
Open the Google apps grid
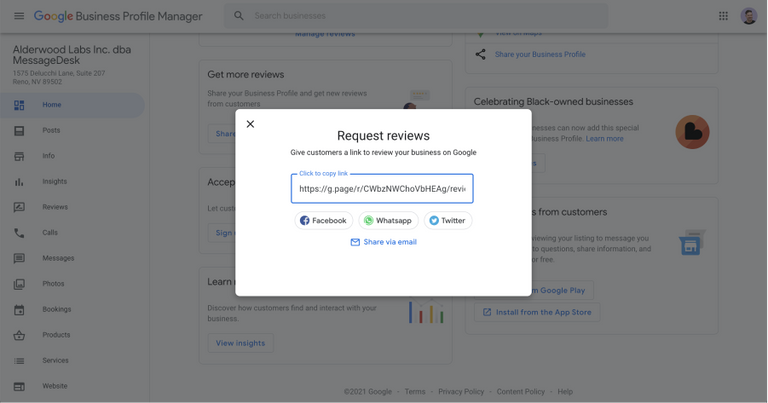tap(723, 16)
